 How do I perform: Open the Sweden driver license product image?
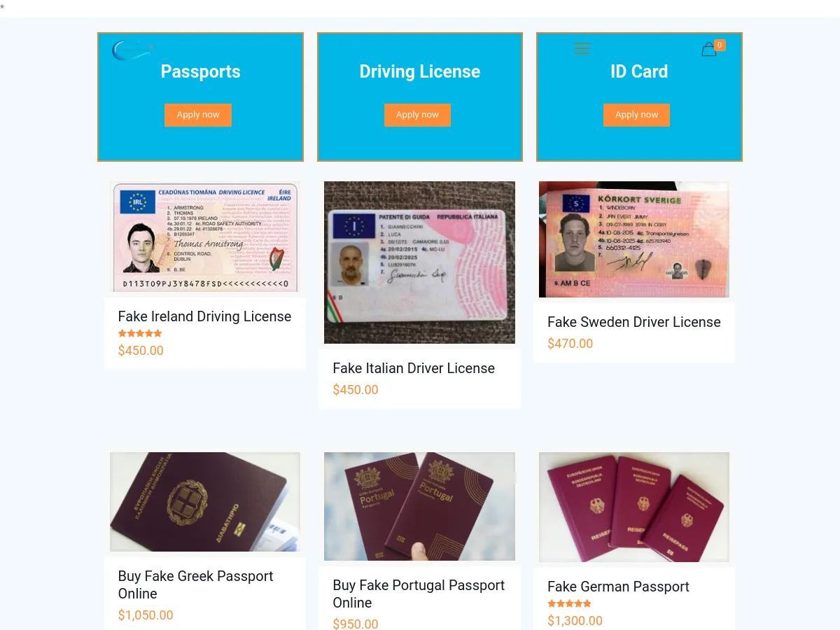tap(634, 239)
